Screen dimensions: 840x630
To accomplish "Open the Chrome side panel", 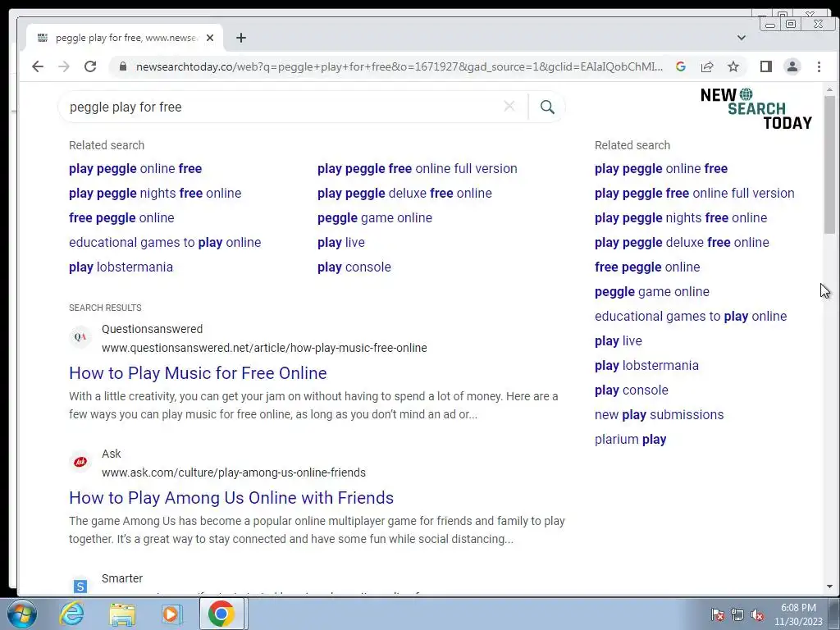I will 766,66.
